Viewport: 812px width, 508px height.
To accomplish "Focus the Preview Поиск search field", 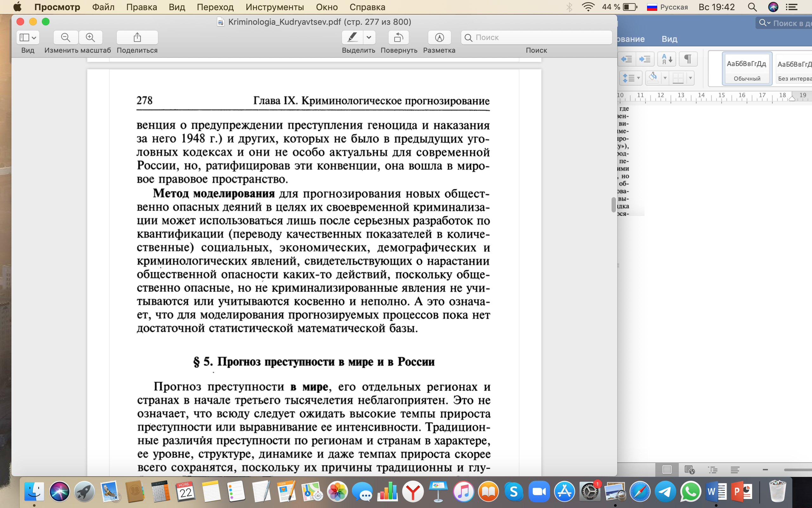I will pyautogui.click(x=537, y=37).
